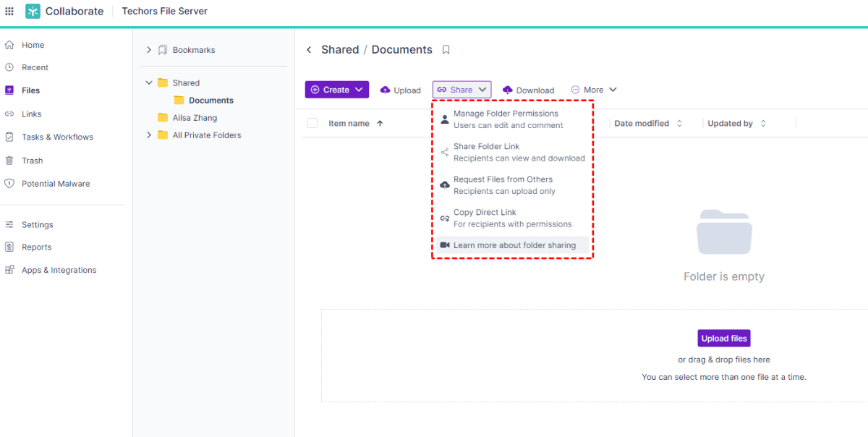Click the Documents breadcrumb text
The height and width of the screenshot is (437, 868).
click(x=402, y=50)
